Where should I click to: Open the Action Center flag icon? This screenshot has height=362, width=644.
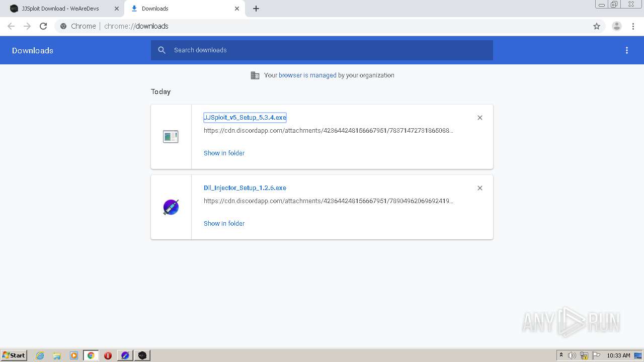[596, 355]
